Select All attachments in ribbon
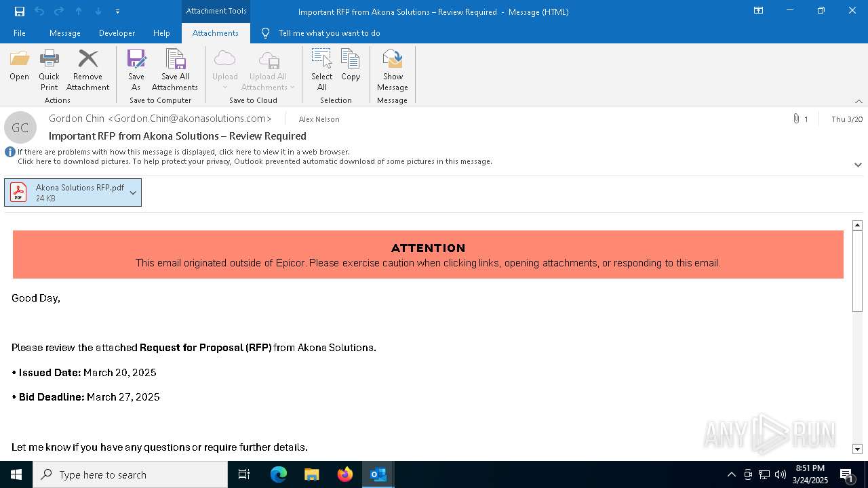868x488 pixels. (x=322, y=70)
